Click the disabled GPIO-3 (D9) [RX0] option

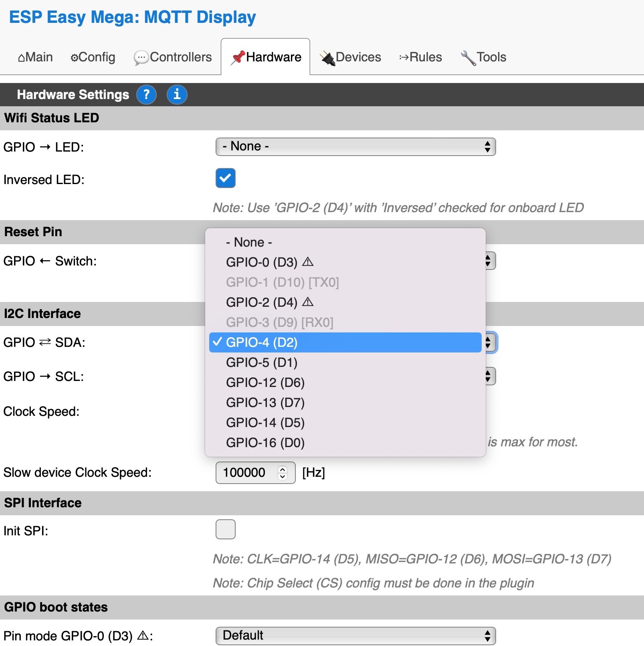(x=345, y=322)
